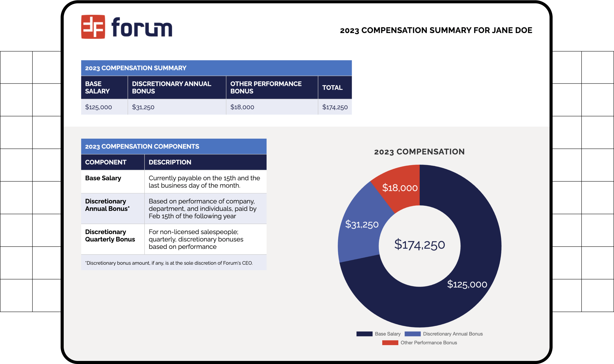
Task: Click the 2023 Compensation chart title
Action: [x=419, y=152]
